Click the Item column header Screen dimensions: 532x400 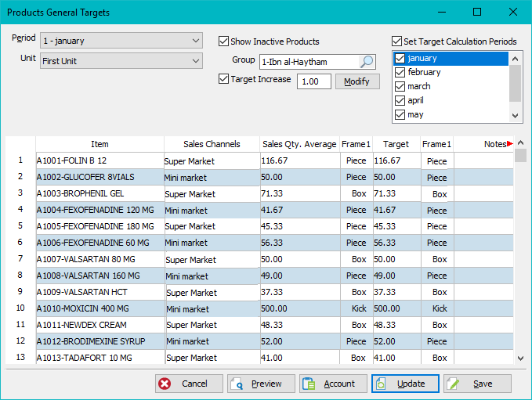100,144
